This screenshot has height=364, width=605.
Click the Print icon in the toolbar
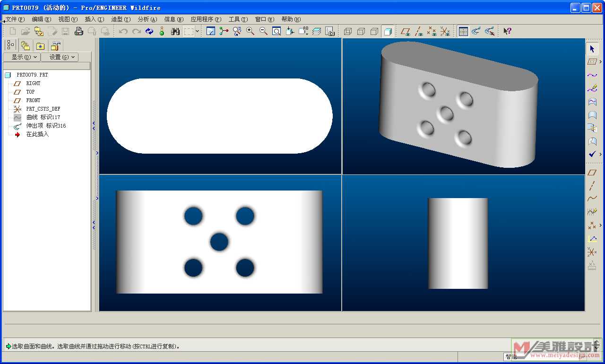[x=79, y=31]
